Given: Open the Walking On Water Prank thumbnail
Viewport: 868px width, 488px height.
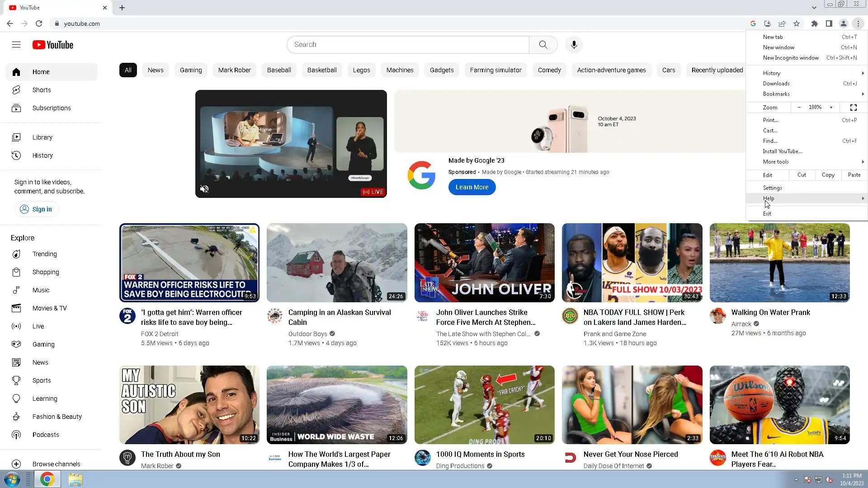Looking at the screenshot, I should point(779,263).
